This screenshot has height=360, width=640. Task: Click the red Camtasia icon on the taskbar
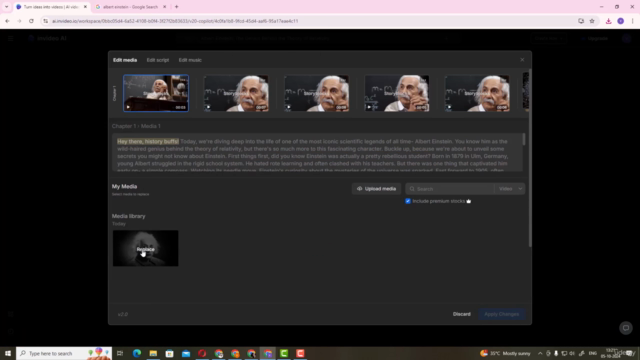[x=300, y=353]
